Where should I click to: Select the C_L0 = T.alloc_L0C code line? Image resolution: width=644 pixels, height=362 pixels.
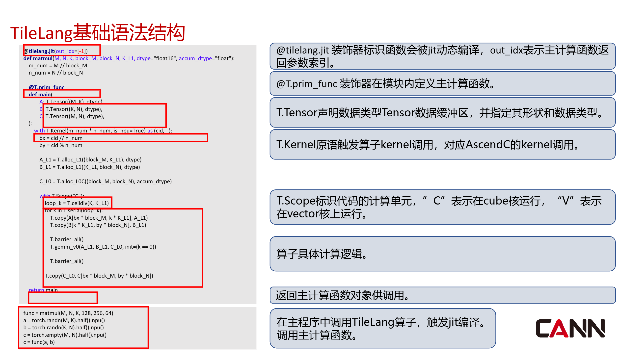click(x=106, y=181)
